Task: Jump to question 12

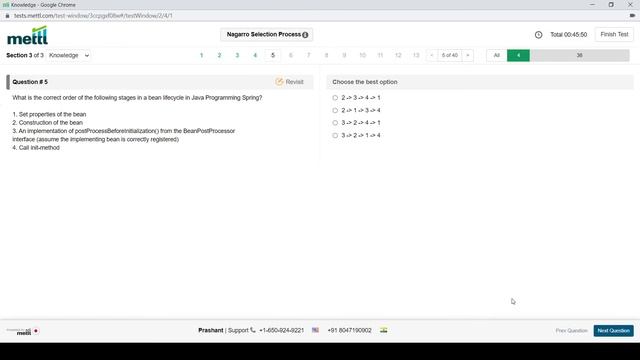Action: coord(398,55)
